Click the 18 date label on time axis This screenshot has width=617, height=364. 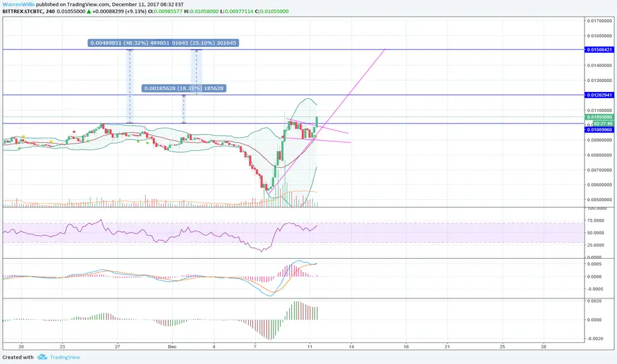406,347
